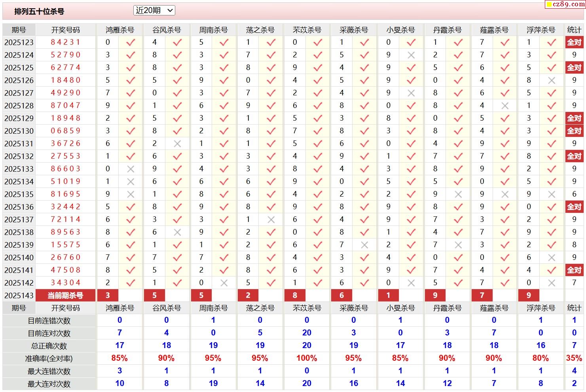Viewport: 586px width, 392px height.
Task: Click the 蓷蘦 cross mark in row 2025128
Action: click(x=505, y=106)
